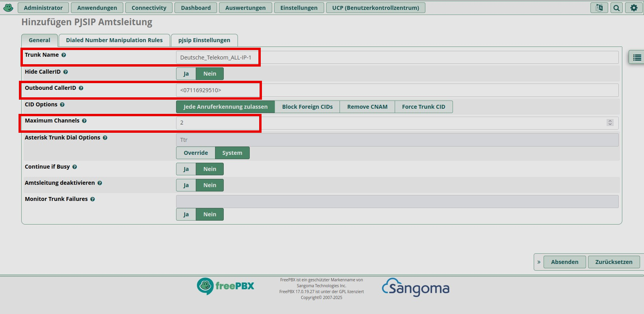Click the Absenden button
Image resolution: width=644 pixels, height=314 pixels.
[x=564, y=262]
